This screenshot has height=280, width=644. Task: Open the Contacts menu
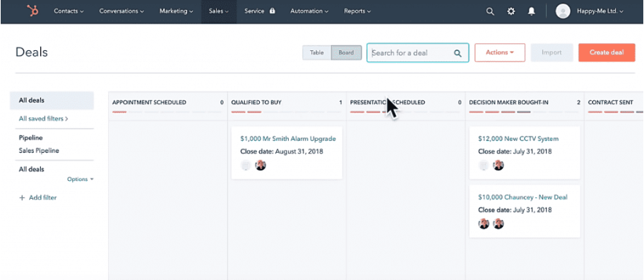click(68, 11)
